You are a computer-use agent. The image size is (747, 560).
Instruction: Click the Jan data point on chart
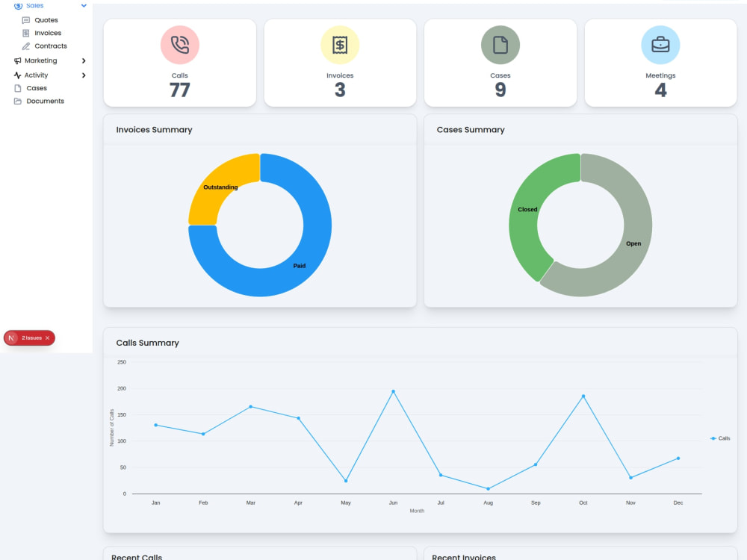tap(156, 426)
